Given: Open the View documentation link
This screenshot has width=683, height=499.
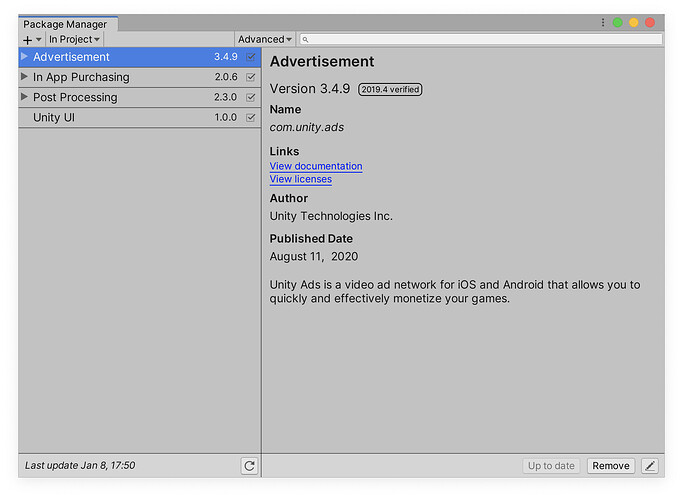Looking at the screenshot, I should 316,166.
